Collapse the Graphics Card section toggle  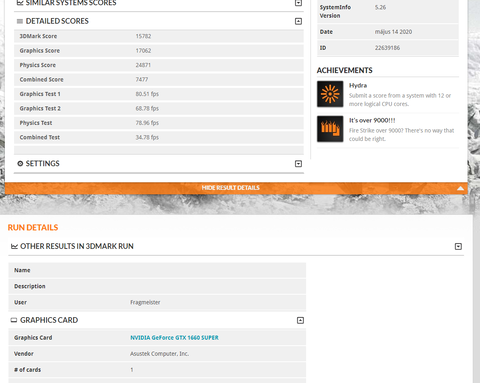coord(300,320)
